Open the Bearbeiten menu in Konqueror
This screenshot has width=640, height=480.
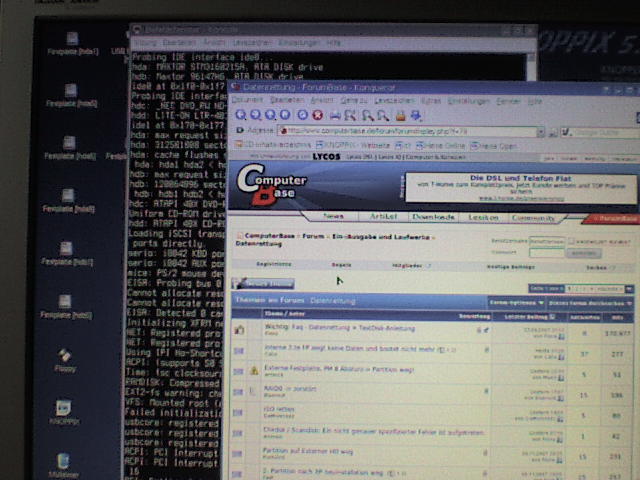point(287,100)
